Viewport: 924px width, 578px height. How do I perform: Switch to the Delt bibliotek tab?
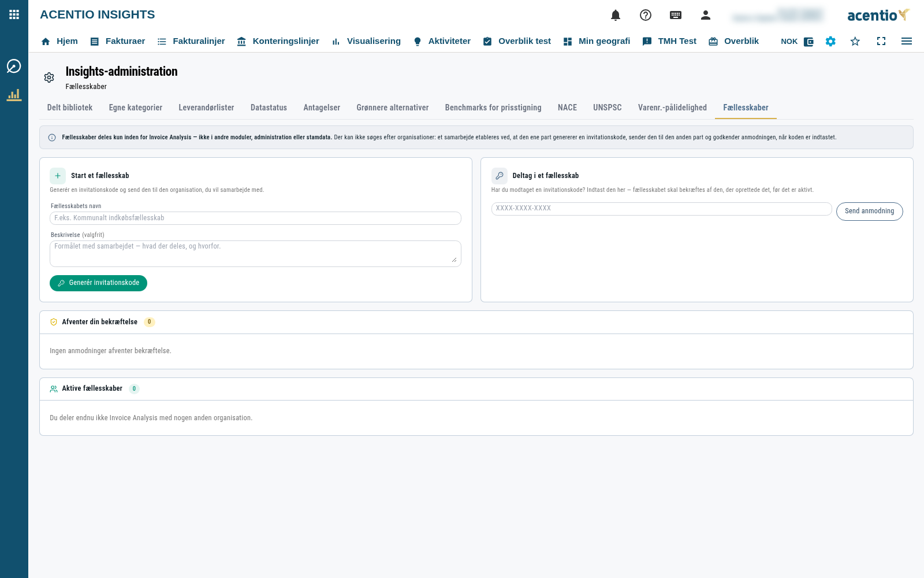pyautogui.click(x=70, y=108)
